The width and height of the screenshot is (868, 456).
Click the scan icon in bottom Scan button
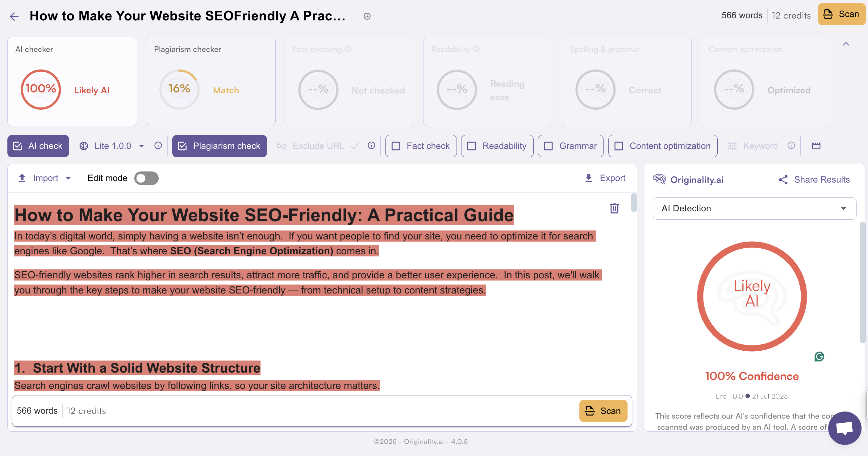point(590,411)
